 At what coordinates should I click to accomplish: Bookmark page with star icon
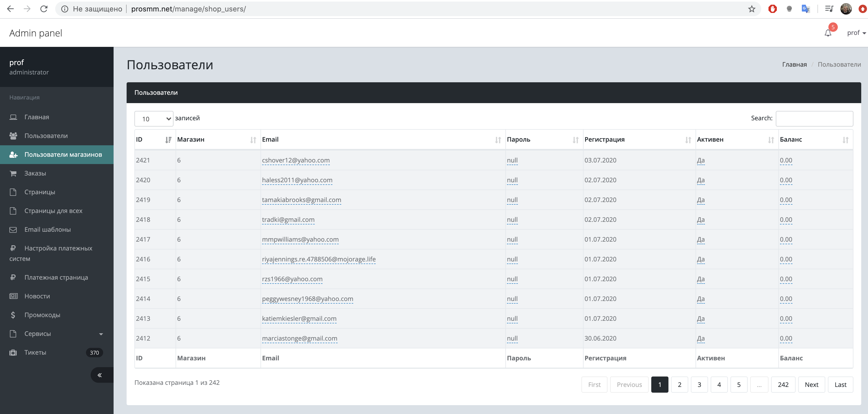751,9
